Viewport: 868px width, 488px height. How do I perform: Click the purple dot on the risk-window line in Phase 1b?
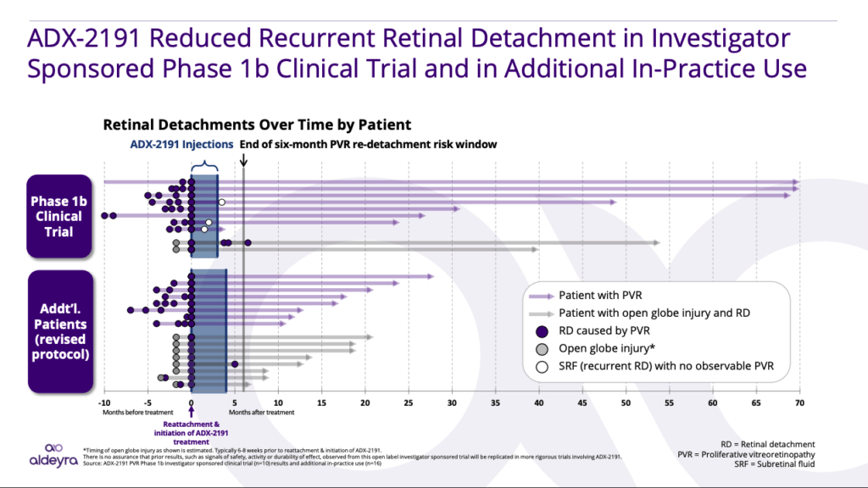[248, 243]
